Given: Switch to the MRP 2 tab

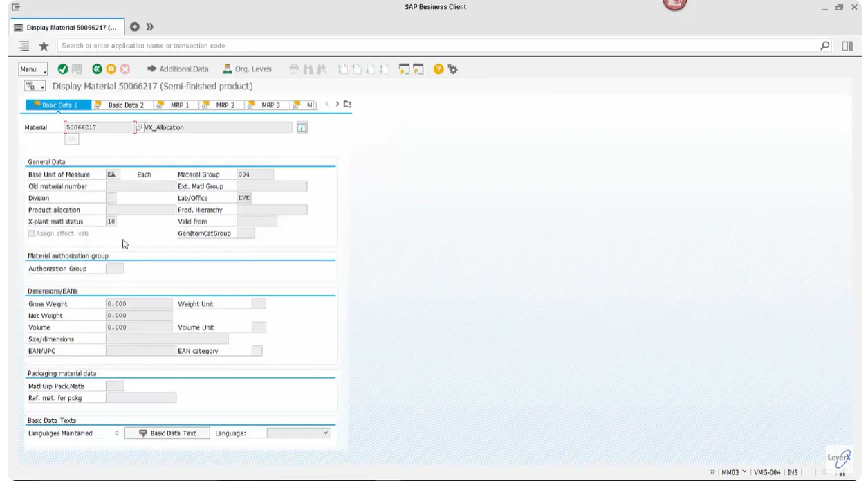Looking at the screenshot, I should point(225,106).
